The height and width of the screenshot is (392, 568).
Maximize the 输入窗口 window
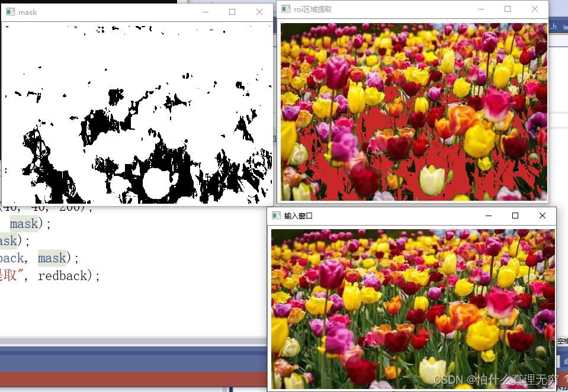coord(515,216)
